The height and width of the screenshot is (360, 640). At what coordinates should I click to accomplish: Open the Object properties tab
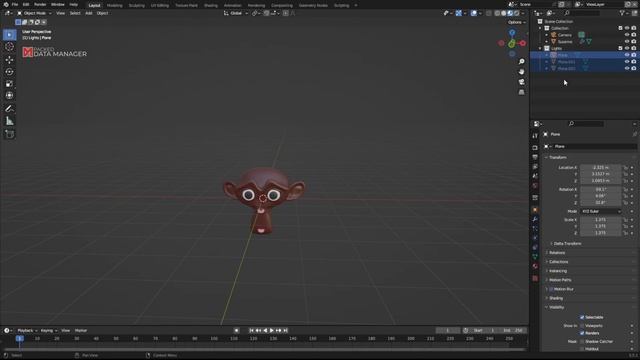pos(535,210)
